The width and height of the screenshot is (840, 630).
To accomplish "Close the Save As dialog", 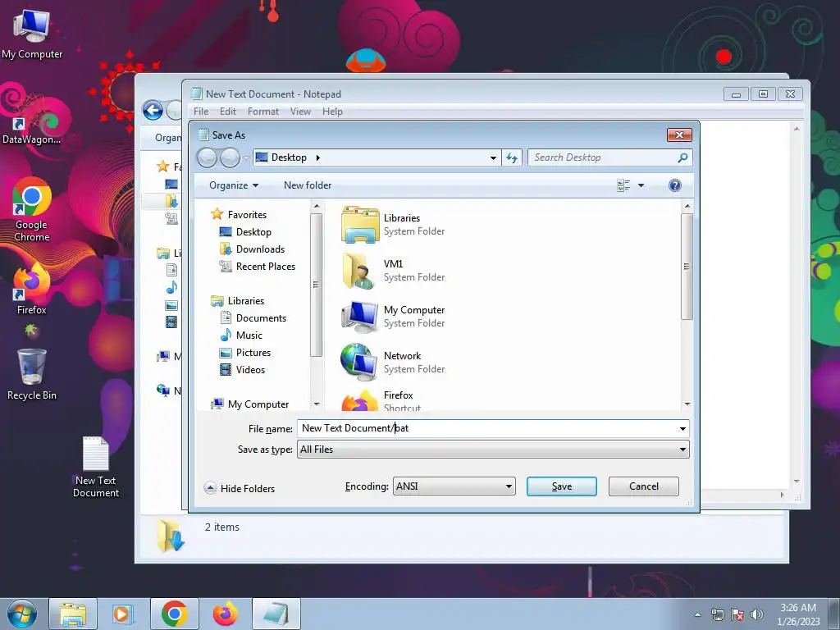I will [x=679, y=135].
